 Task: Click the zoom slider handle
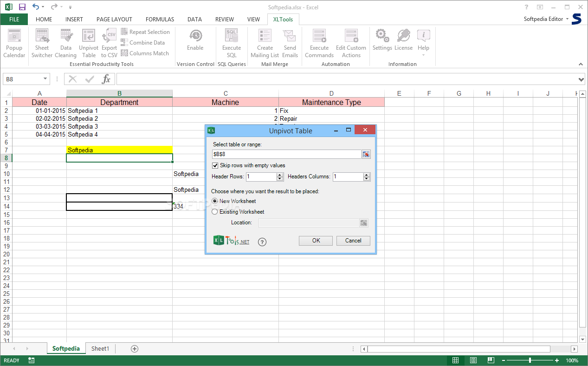click(530, 360)
